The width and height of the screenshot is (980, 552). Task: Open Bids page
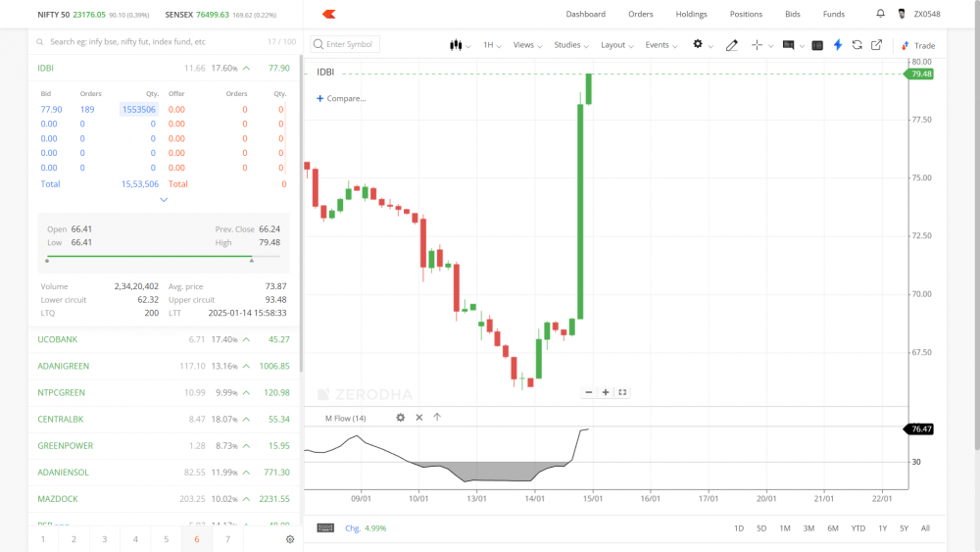tap(793, 14)
